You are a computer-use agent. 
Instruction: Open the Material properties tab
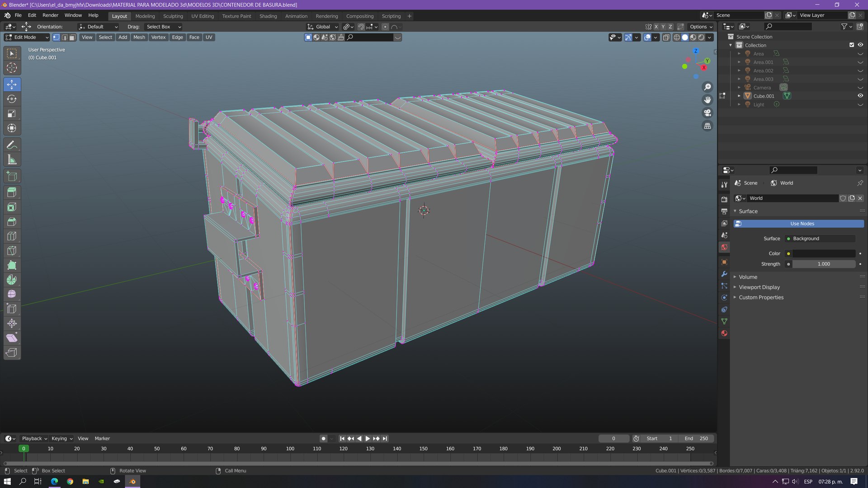[724, 333]
